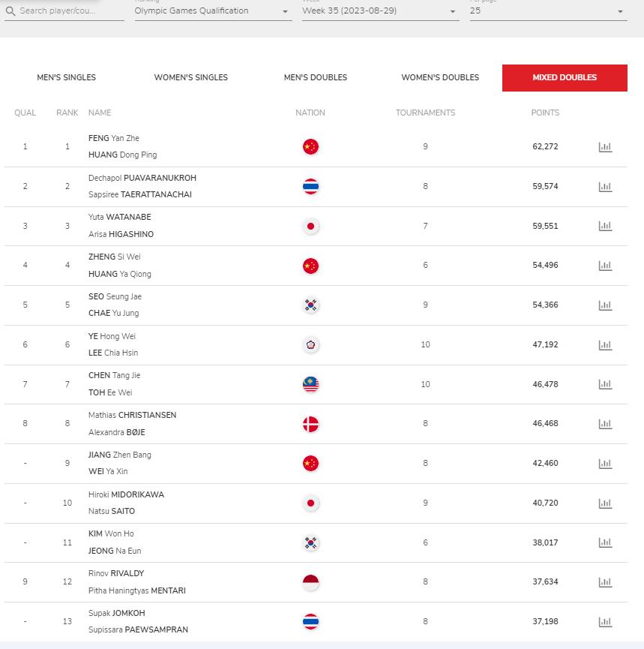The height and width of the screenshot is (649, 644).
Task: Open KIM Won Ho player link
Action: 111,534
